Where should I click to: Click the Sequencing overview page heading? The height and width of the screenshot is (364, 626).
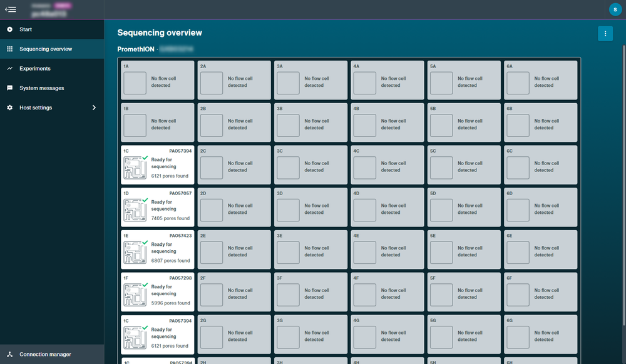pyautogui.click(x=160, y=33)
